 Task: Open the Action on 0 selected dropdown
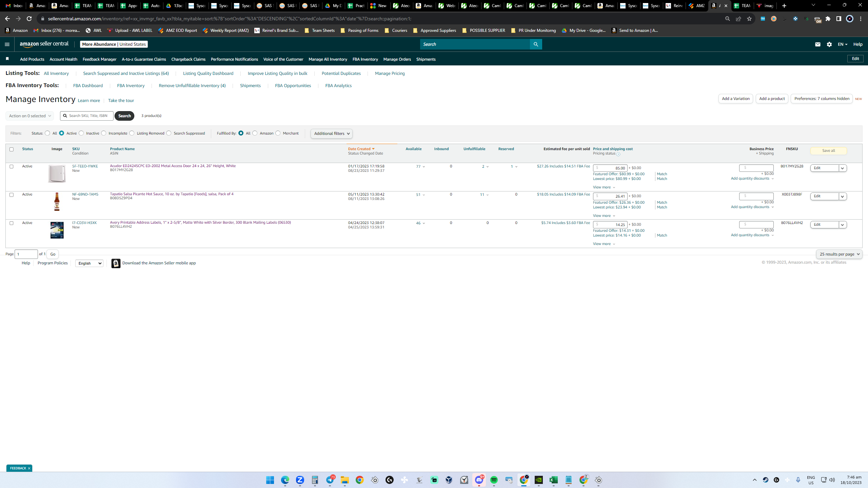pyautogui.click(x=29, y=116)
